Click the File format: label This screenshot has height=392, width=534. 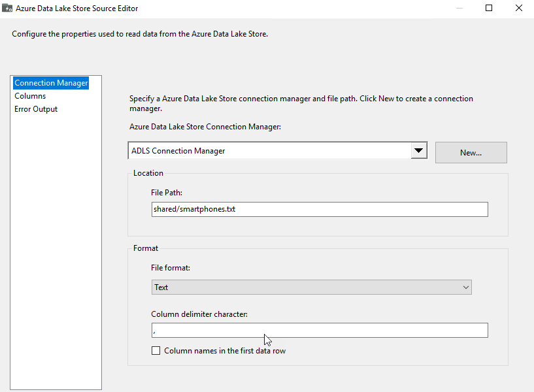pyautogui.click(x=171, y=268)
